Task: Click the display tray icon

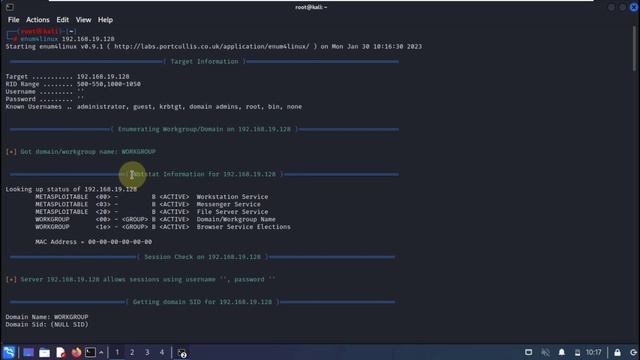Action: [529, 352]
